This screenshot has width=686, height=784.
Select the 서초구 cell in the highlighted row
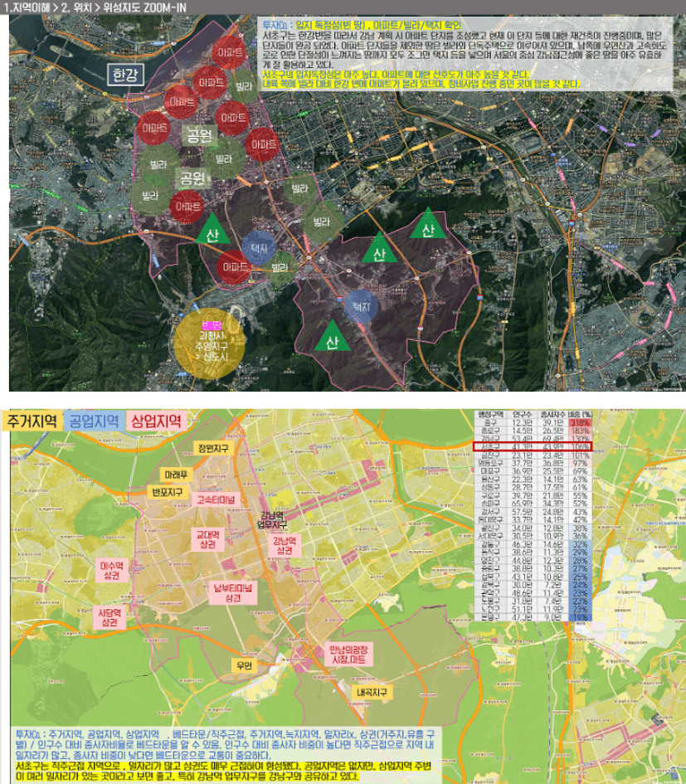[490, 447]
